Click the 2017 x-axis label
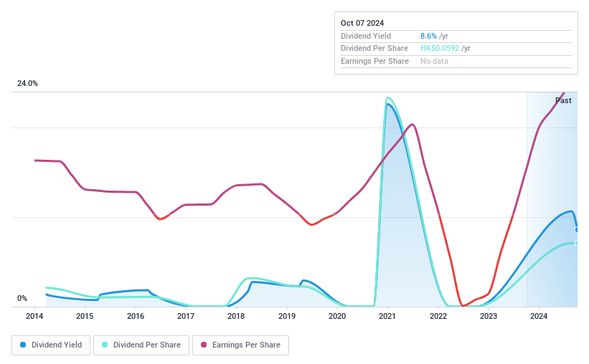 [x=186, y=316]
